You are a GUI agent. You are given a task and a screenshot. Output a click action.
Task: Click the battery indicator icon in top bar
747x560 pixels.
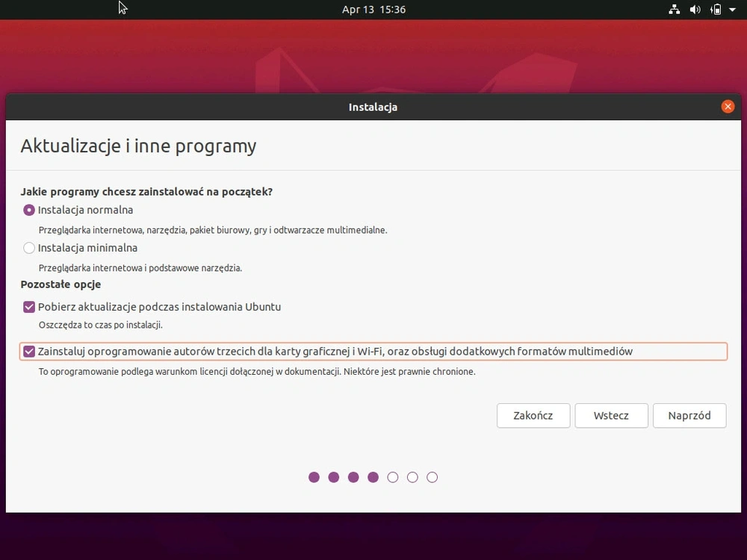716,10
